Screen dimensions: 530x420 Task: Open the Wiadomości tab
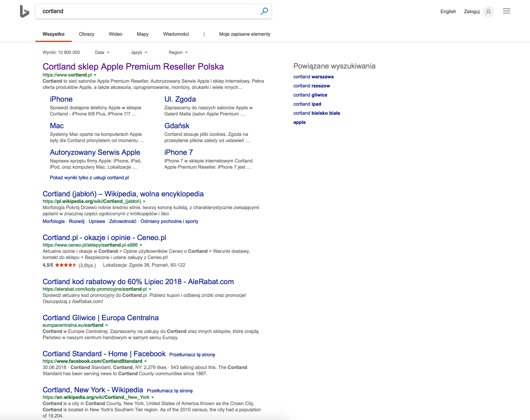point(176,34)
